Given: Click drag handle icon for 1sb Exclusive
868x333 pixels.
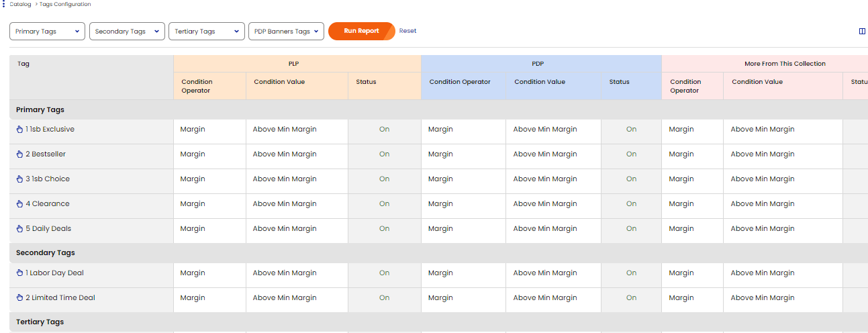Looking at the screenshot, I should pyautogui.click(x=20, y=130).
